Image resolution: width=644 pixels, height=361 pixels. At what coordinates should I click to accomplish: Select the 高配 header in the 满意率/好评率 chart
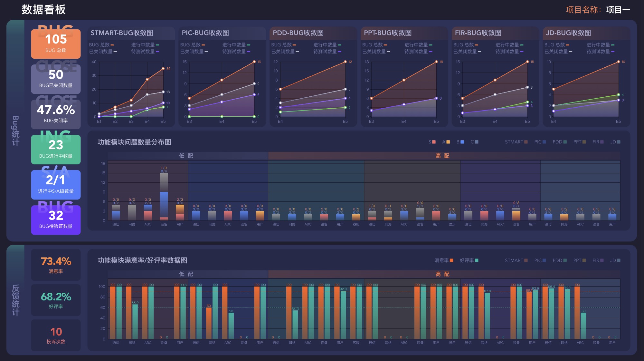(x=444, y=274)
